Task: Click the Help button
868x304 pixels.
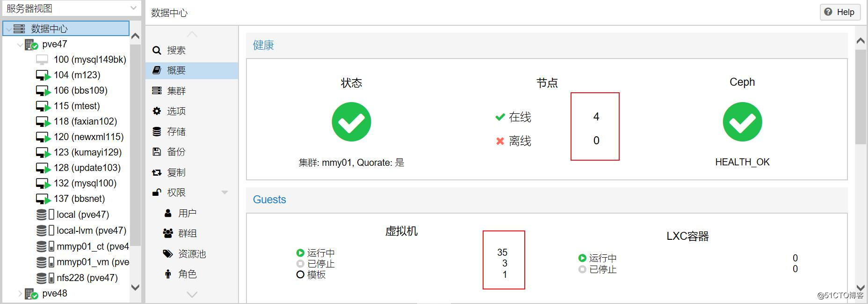Action: tap(840, 12)
